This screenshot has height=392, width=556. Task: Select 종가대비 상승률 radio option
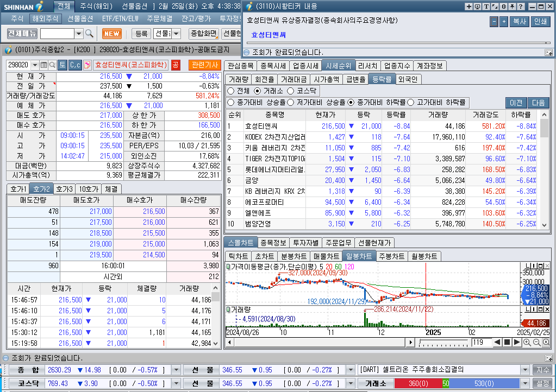pyautogui.click(x=231, y=102)
